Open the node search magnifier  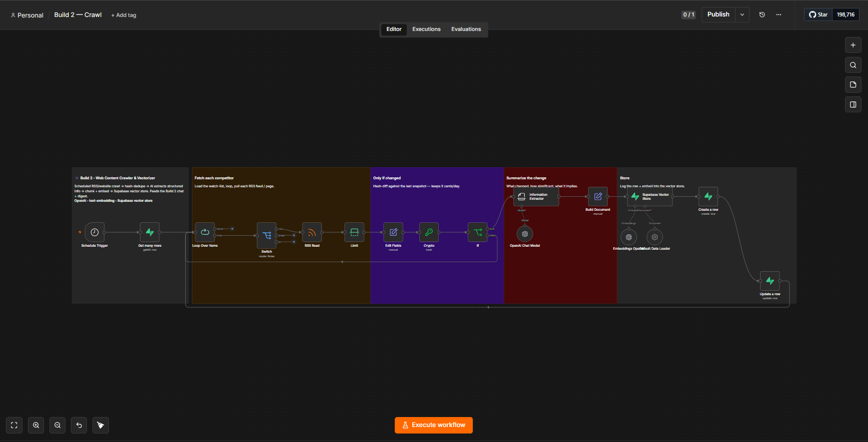[853, 65]
